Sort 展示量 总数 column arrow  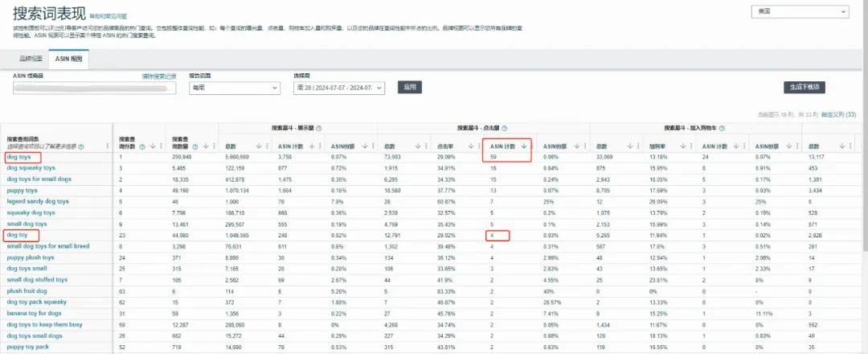point(259,146)
